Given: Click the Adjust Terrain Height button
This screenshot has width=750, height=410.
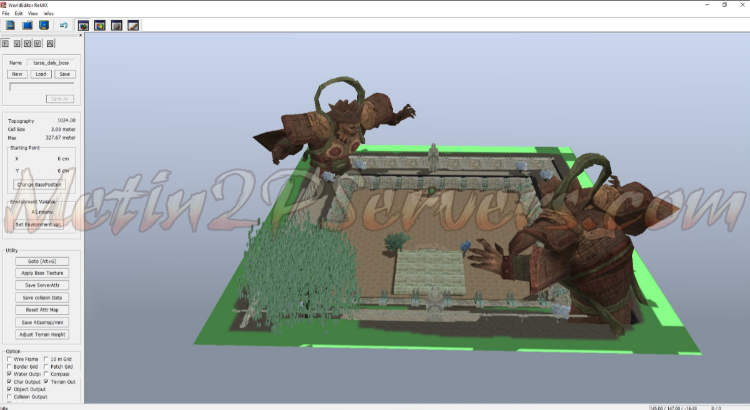Looking at the screenshot, I should [42, 334].
